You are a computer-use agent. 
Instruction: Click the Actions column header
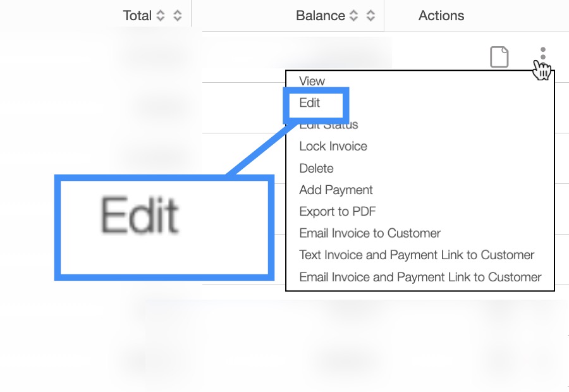pos(441,16)
